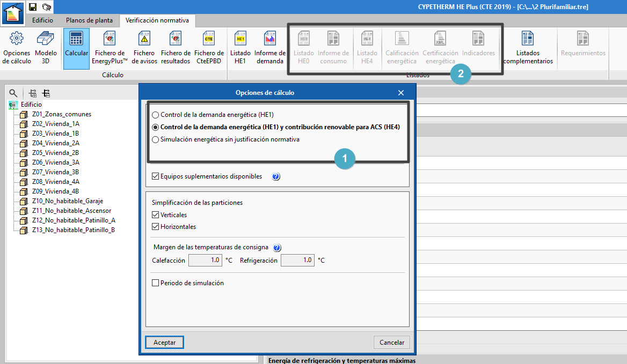Click Cancelar in the dialog

pos(391,342)
